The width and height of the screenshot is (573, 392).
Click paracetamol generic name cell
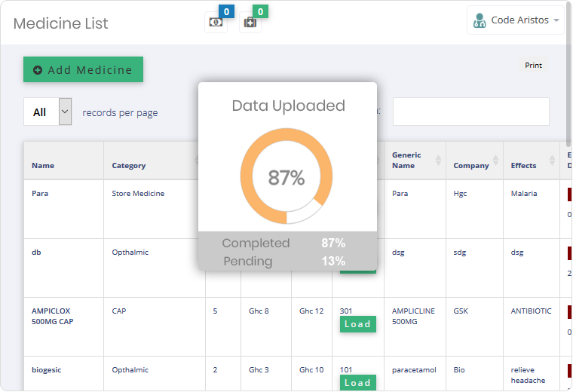pos(415,374)
